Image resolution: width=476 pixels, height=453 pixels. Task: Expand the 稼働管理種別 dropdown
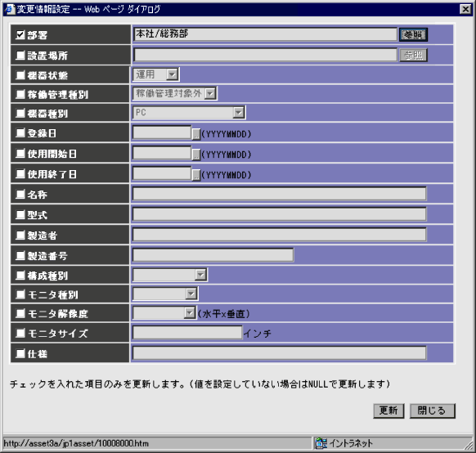[175, 93]
